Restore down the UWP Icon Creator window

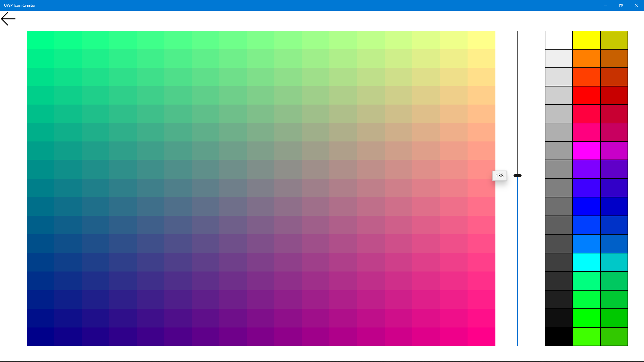[x=621, y=5]
